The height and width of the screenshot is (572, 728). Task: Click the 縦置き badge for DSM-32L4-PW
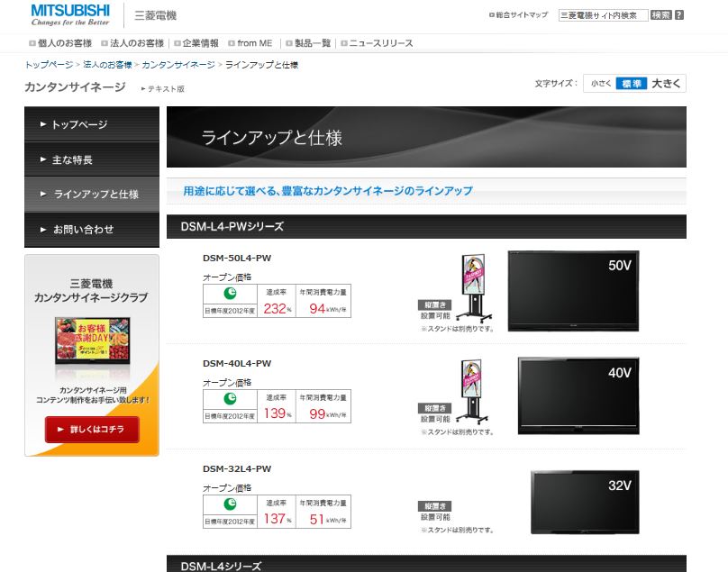tap(434, 506)
